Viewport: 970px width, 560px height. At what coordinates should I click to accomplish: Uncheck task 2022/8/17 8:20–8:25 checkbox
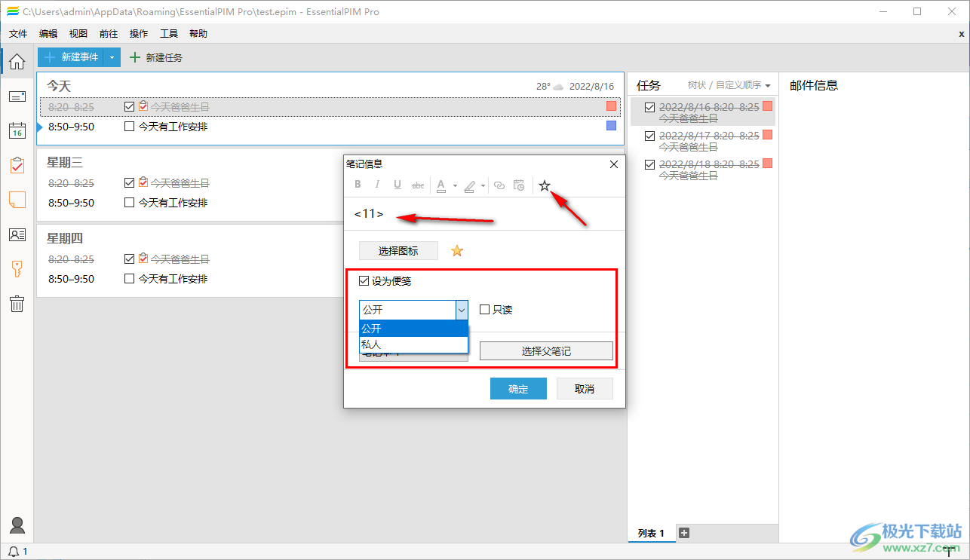[649, 136]
